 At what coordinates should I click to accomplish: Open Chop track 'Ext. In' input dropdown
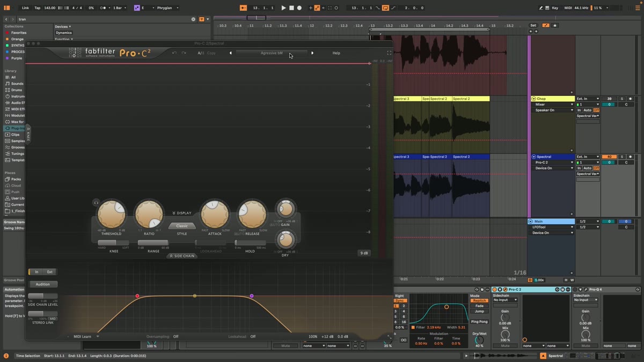tap(588, 99)
